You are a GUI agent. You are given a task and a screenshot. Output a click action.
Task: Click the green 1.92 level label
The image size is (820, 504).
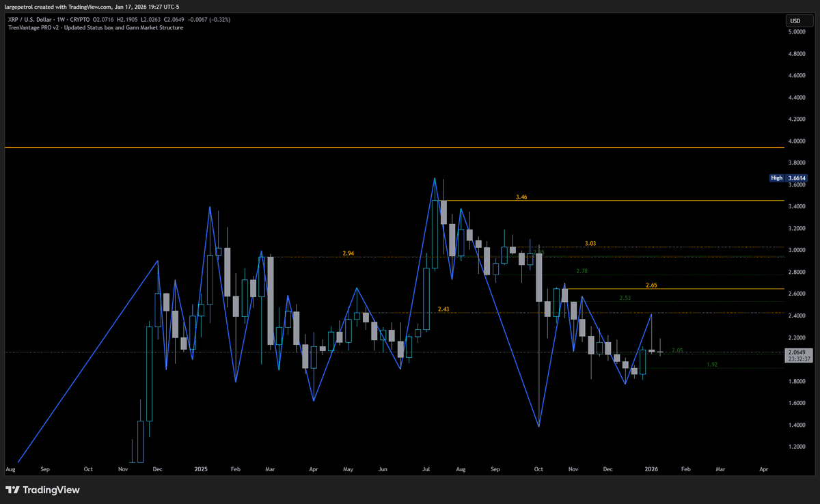coord(712,365)
